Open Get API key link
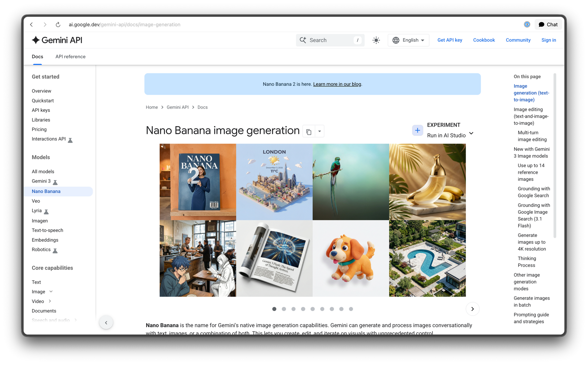 click(450, 40)
